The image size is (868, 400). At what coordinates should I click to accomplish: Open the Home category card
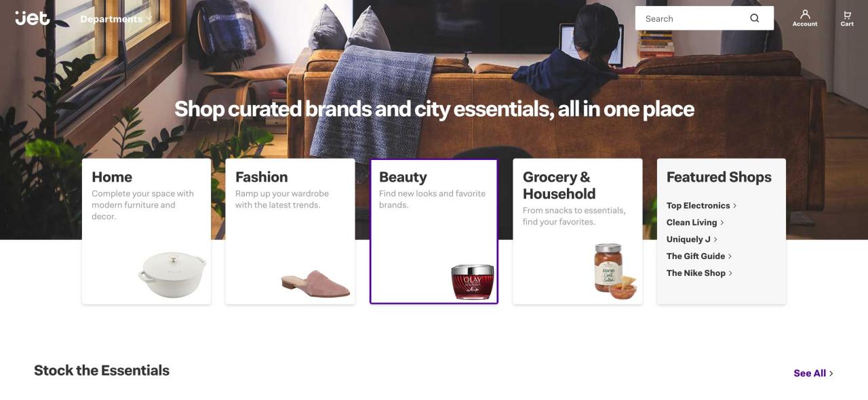point(146,231)
